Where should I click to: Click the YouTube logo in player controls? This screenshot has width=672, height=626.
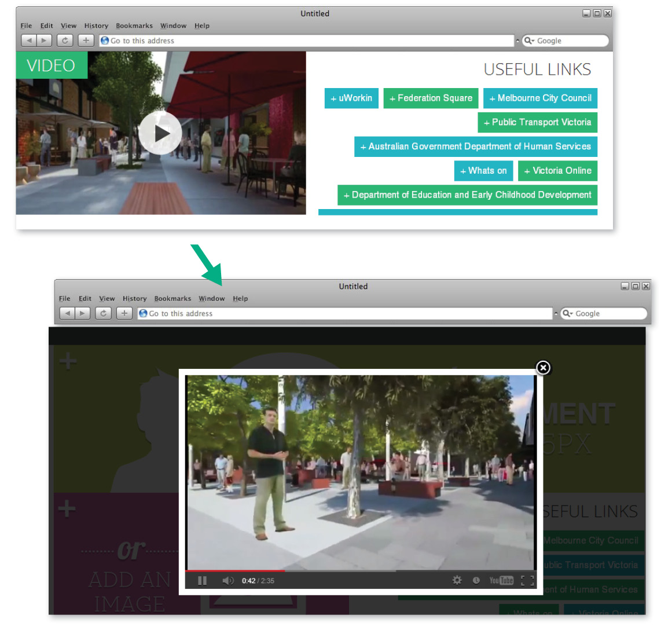pos(501,580)
